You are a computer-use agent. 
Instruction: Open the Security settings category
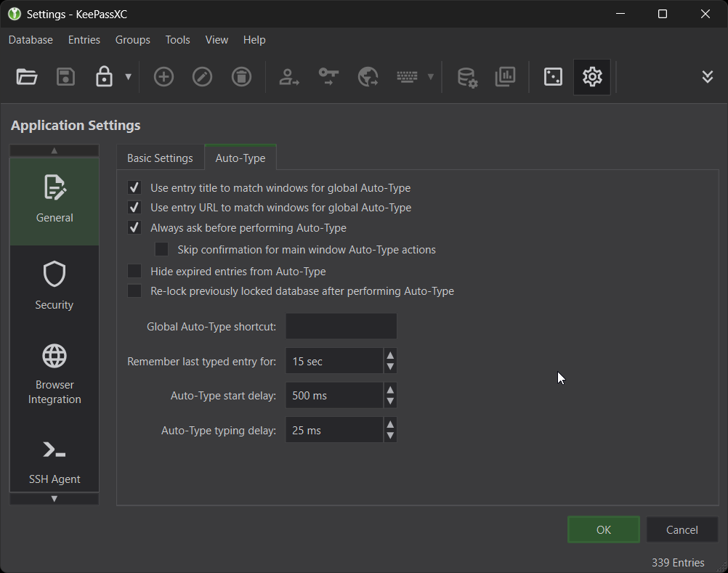tap(54, 286)
